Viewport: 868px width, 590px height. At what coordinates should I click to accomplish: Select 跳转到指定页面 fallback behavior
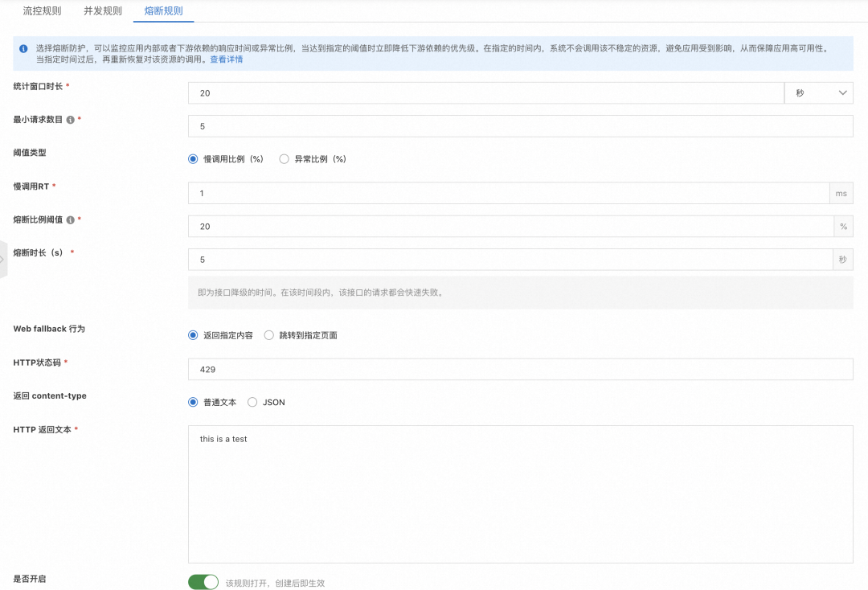[269, 335]
